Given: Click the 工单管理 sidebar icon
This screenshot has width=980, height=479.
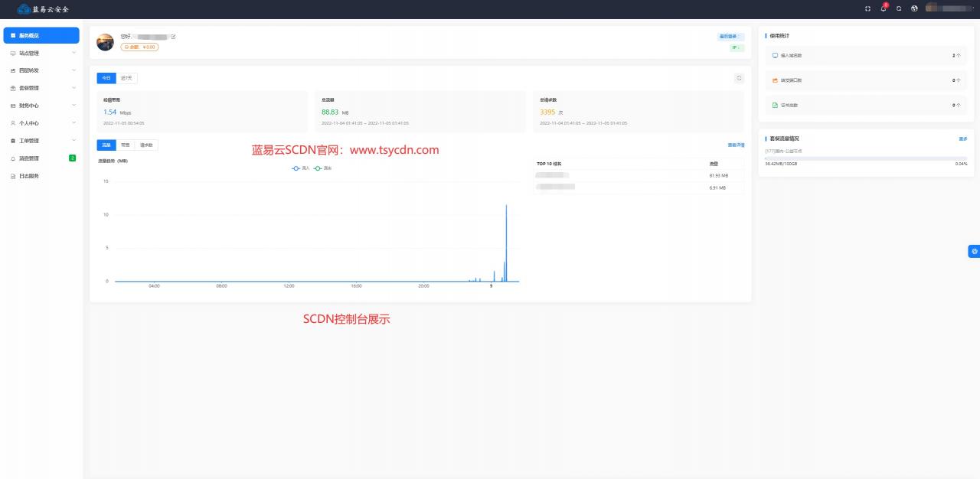Looking at the screenshot, I should pyautogui.click(x=13, y=141).
